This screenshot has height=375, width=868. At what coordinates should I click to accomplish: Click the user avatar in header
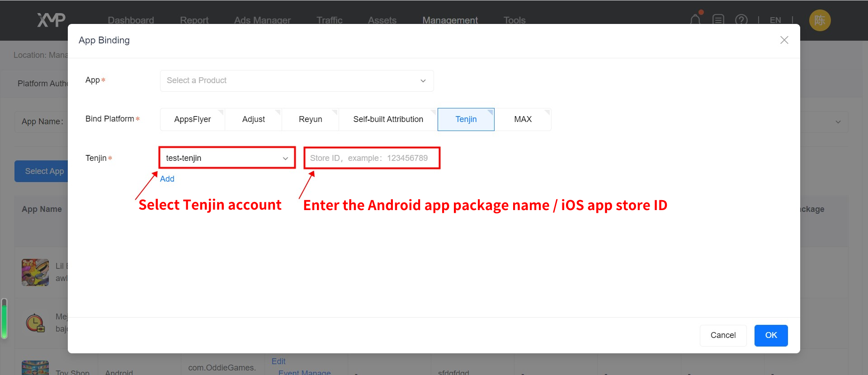[x=820, y=20]
